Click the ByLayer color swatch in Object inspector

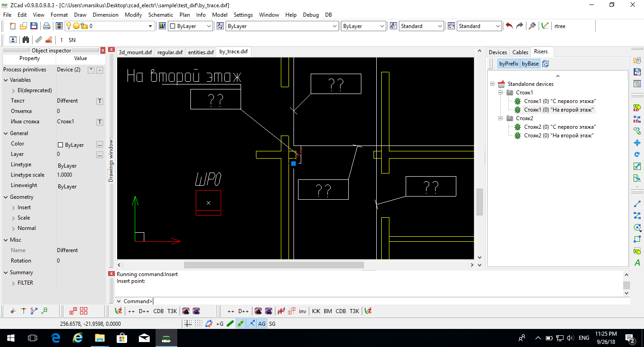click(60, 145)
